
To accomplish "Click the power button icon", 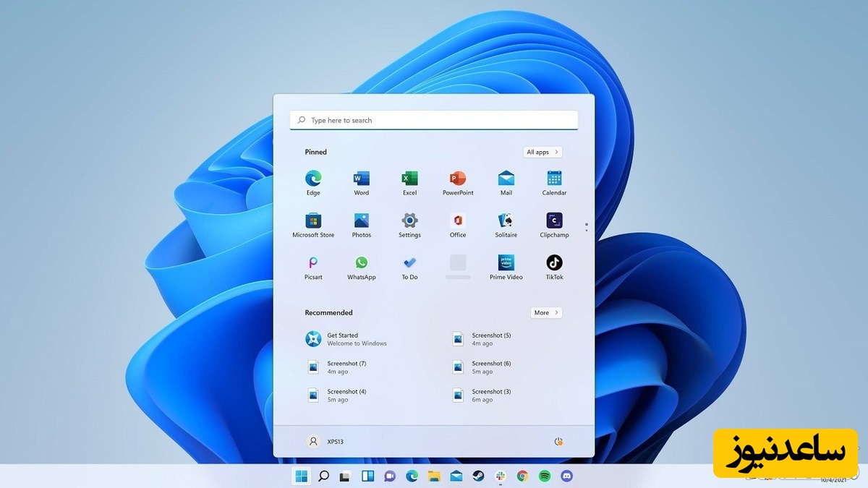I will pyautogui.click(x=558, y=441).
